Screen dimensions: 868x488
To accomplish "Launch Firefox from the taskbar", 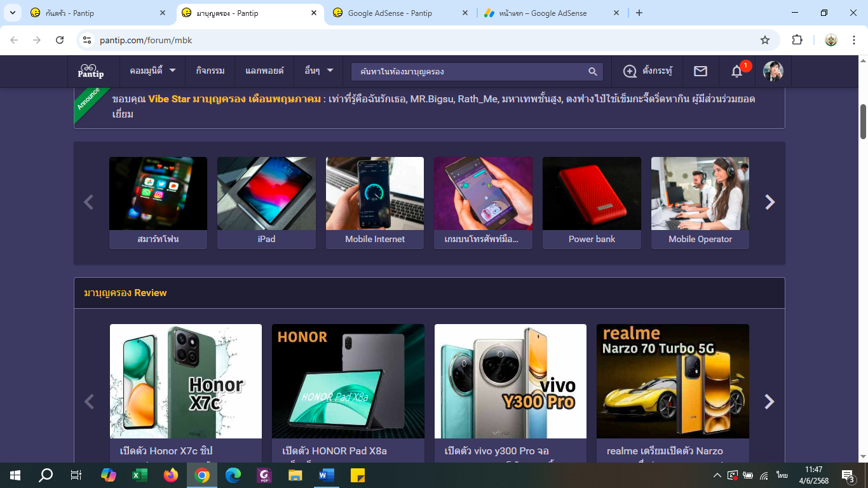I will pos(171,475).
